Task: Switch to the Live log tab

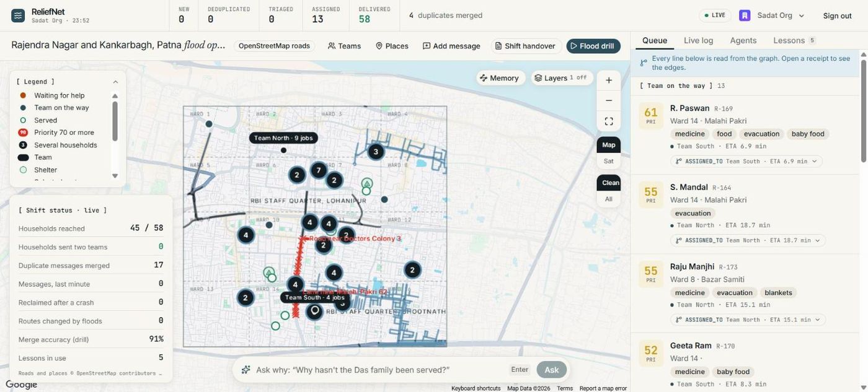Action: (699, 40)
